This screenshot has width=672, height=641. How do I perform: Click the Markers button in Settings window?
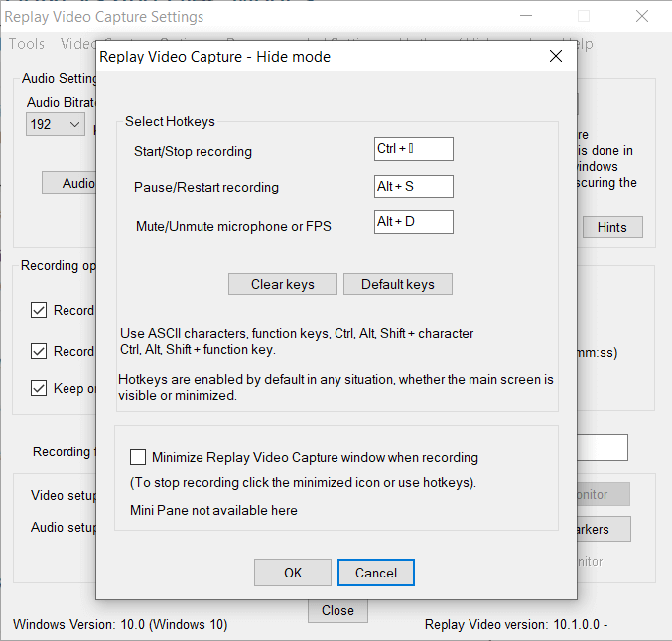[x=604, y=529]
